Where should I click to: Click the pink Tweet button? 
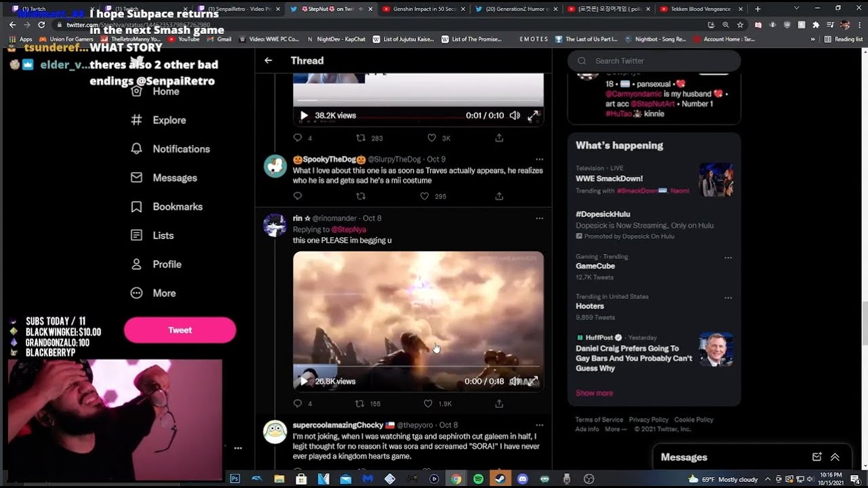180,330
